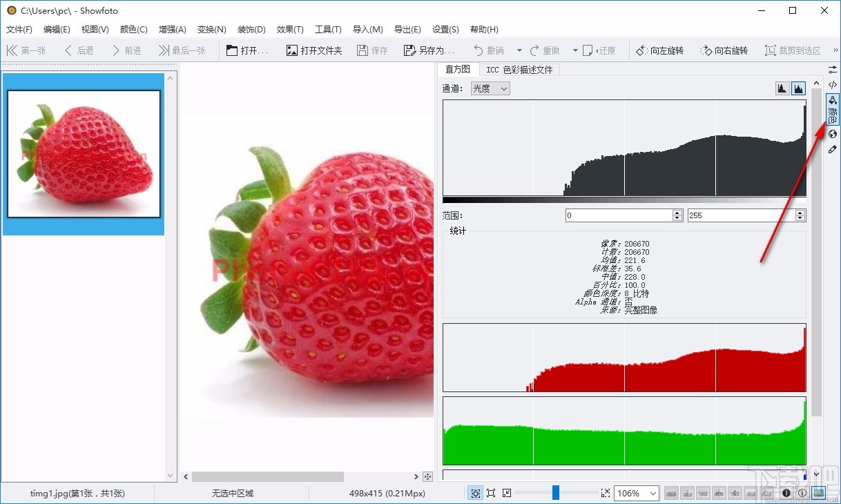Image resolution: width=841 pixels, height=504 pixels.
Task: Select the strawberry thumbnail timg1.jpg
Action: pyautogui.click(x=84, y=154)
